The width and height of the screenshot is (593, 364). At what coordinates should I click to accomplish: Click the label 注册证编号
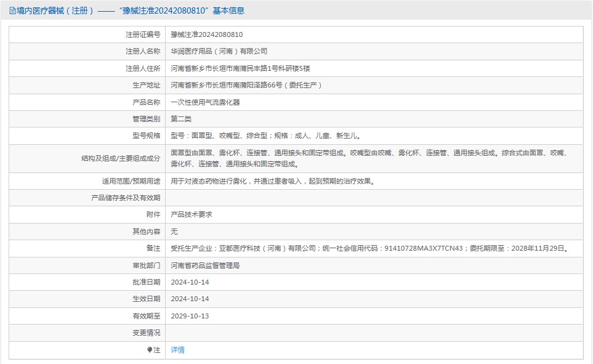tap(143, 34)
